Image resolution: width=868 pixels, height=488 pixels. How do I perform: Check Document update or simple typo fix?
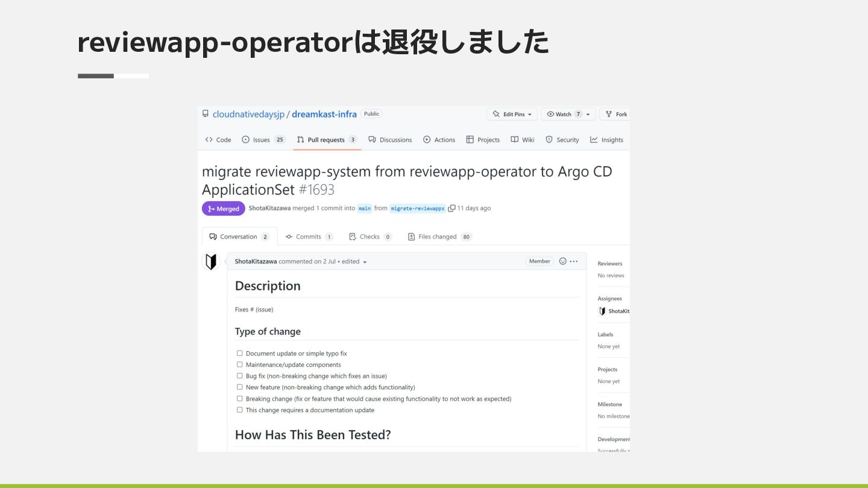[240, 354]
